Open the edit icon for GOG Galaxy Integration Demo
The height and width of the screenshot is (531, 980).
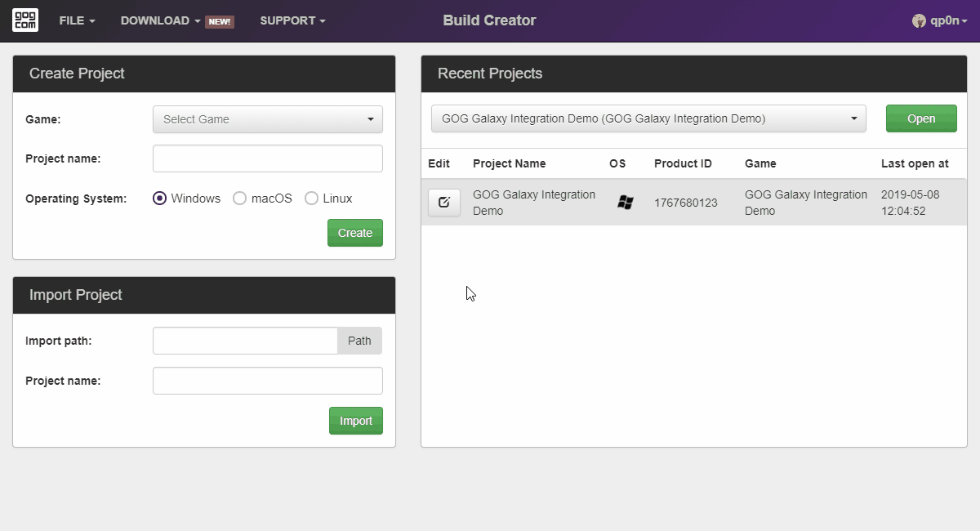tap(444, 203)
